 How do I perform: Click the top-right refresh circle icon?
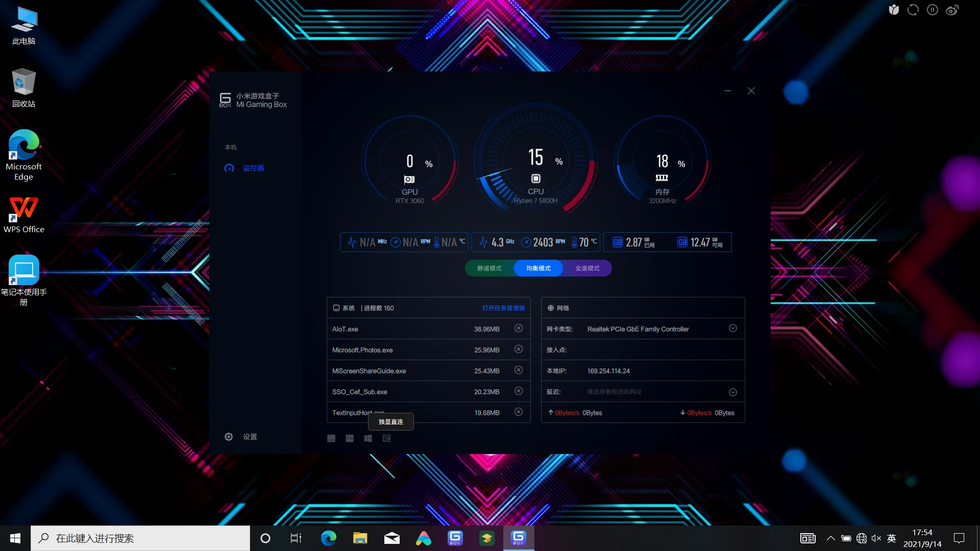[x=913, y=10]
